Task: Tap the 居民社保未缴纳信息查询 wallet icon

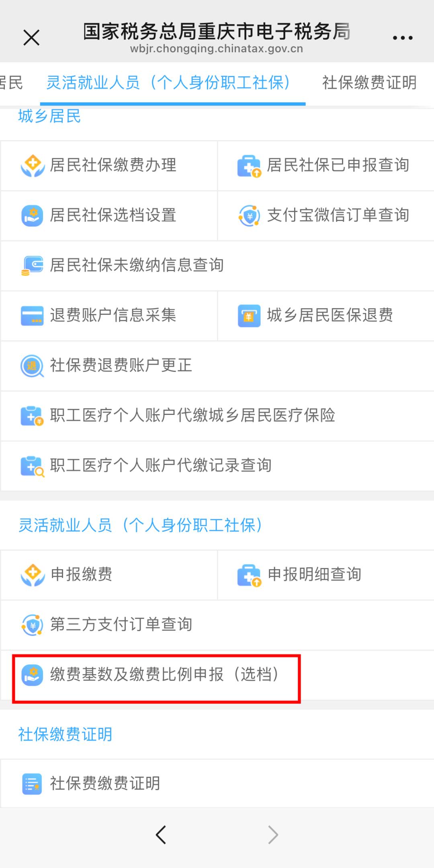Action: click(32, 266)
